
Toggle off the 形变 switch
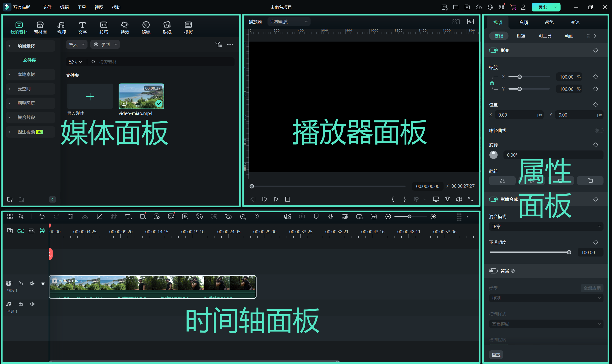point(494,50)
